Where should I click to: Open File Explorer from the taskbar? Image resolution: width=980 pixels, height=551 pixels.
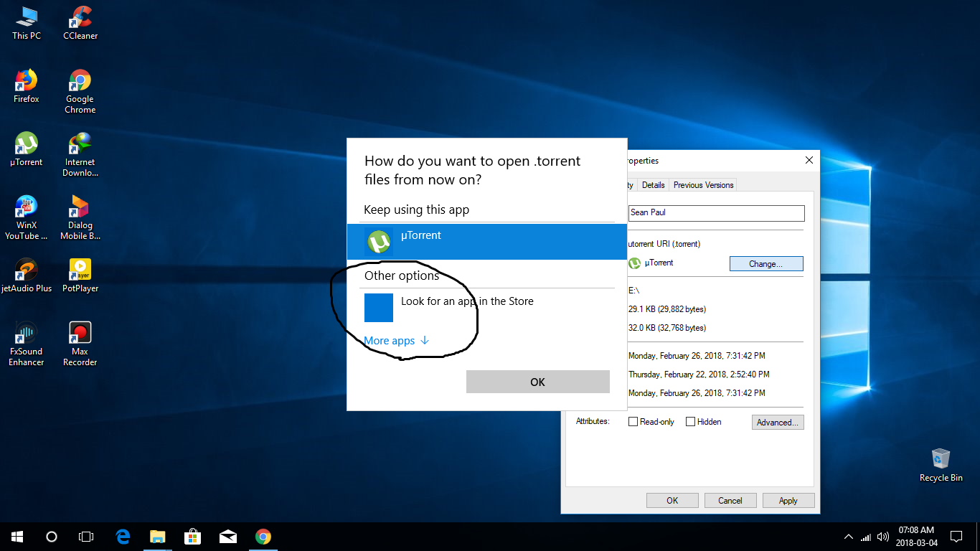click(x=158, y=537)
